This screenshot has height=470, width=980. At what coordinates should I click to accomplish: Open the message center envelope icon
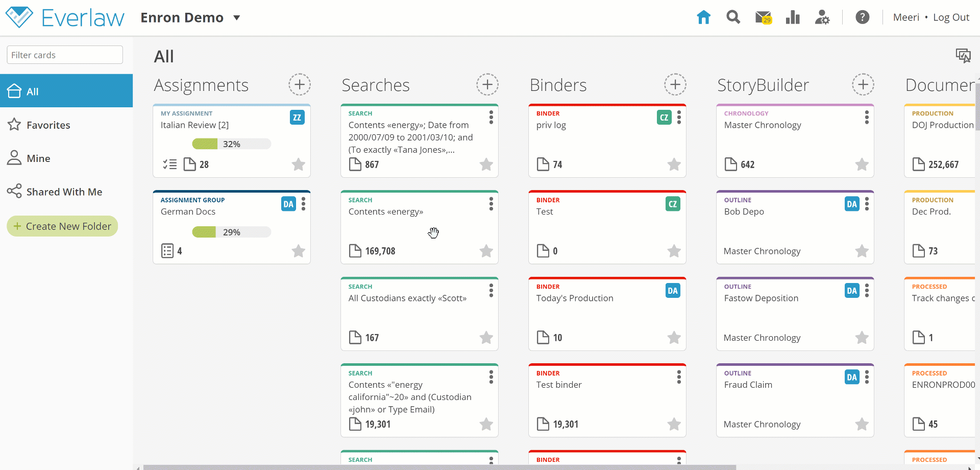(763, 17)
